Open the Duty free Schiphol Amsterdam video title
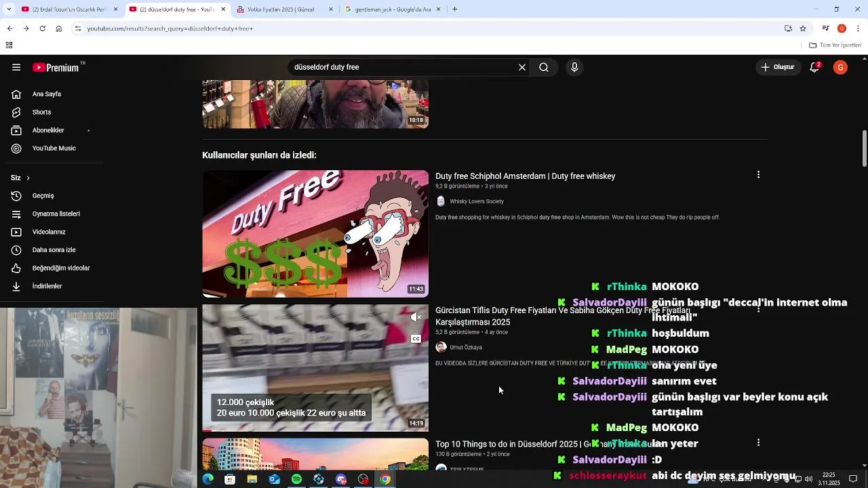Viewport: 868px width, 488px height. (x=525, y=176)
